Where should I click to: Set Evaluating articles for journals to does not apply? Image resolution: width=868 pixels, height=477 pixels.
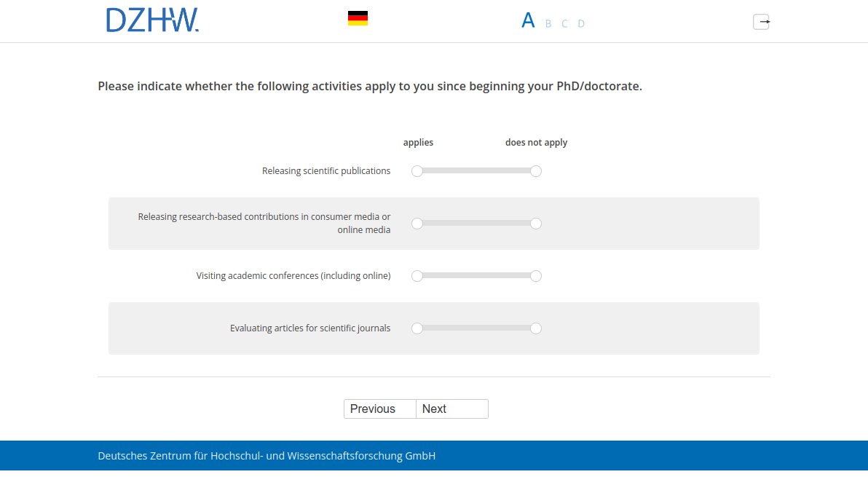(536, 328)
